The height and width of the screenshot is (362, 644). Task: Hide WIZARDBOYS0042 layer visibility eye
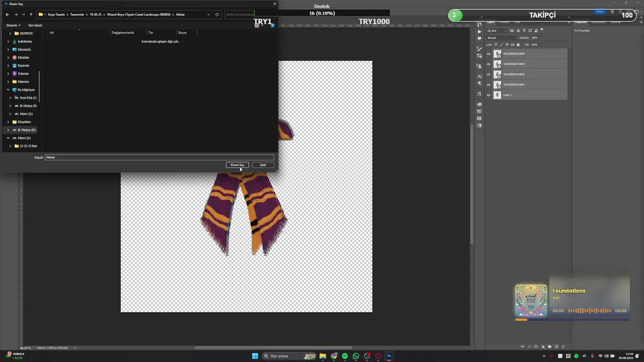(489, 74)
